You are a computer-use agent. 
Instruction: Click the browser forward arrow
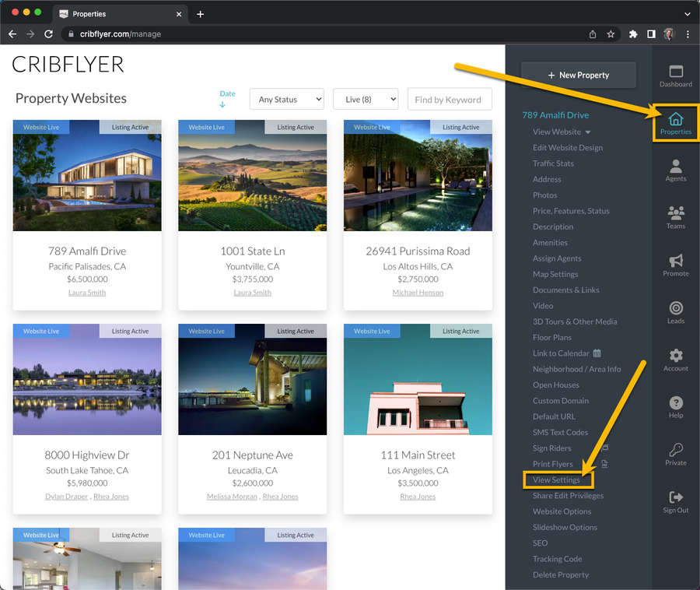coord(30,34)
